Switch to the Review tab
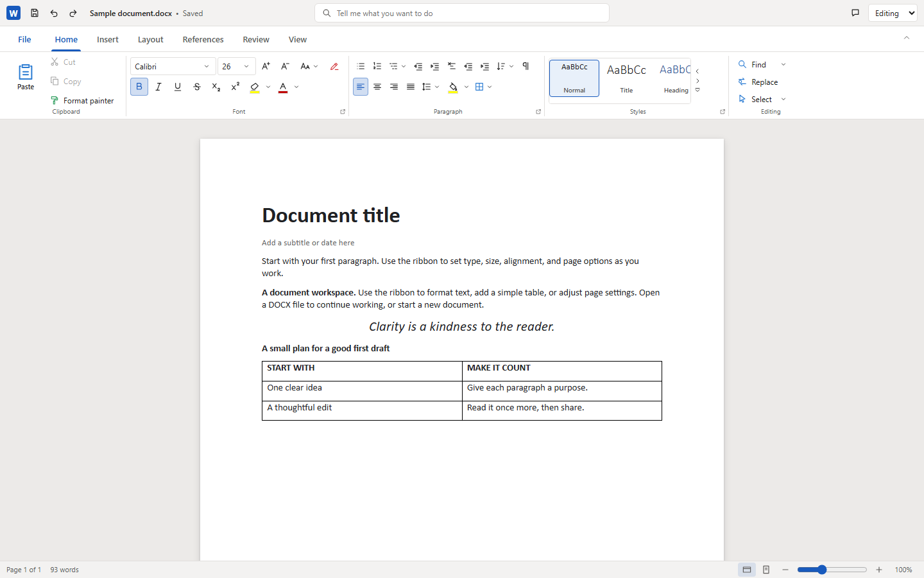Screen dimensions: 924x578 click(256, 39)
